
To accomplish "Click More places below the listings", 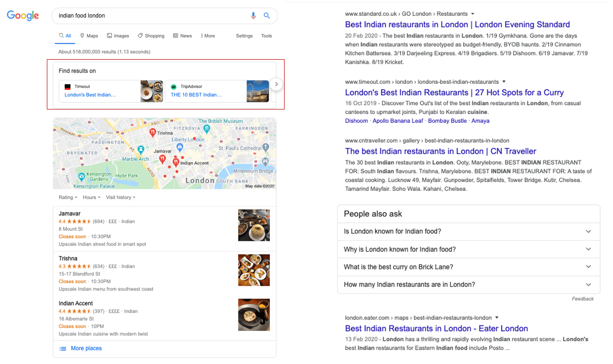I will (x=86, y=348).
